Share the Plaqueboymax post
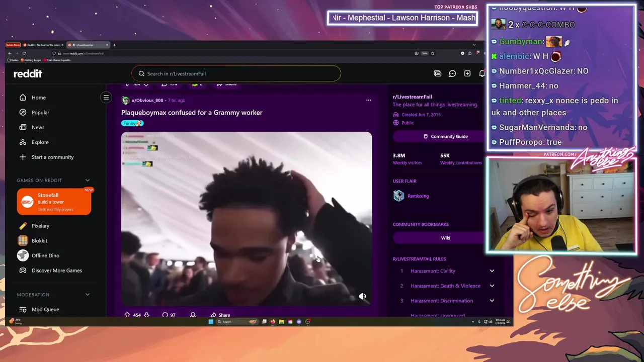The height and width of the screenshot is (362, 644). pos(220,315)
